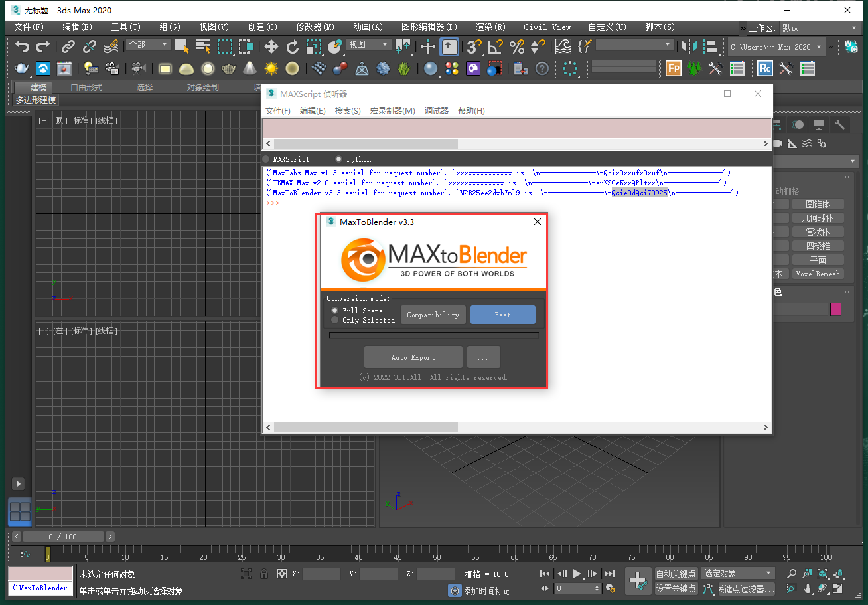This screenshot has height=605, width=868.
Task: Open the 工作区 默认 workspace dropdown
Action: [x=820, y=28]
